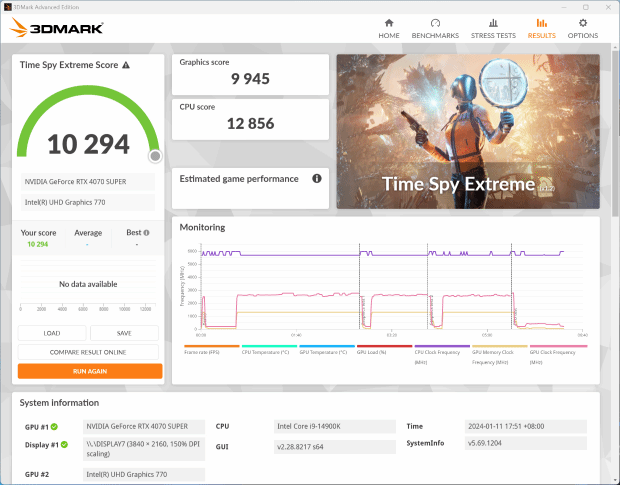Click the gray knob on the score gauge
Screen dimensions: 620x485
(155, 156)
